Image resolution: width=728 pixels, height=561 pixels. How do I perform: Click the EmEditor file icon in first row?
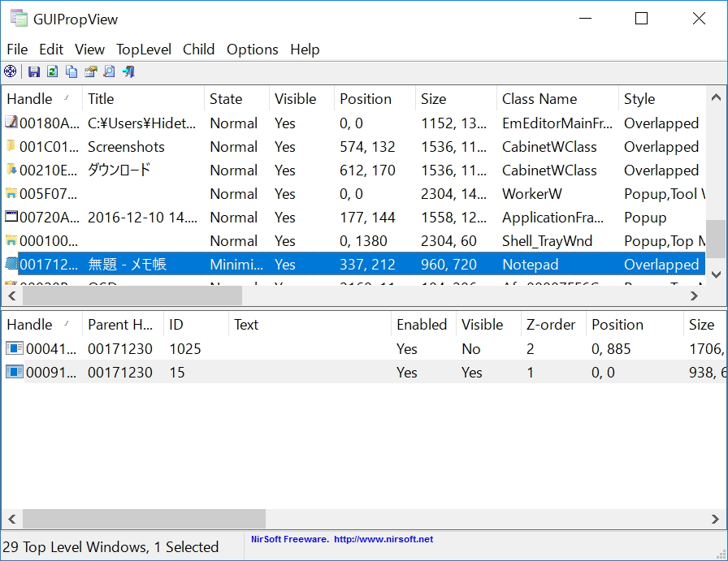pos(10,123)
